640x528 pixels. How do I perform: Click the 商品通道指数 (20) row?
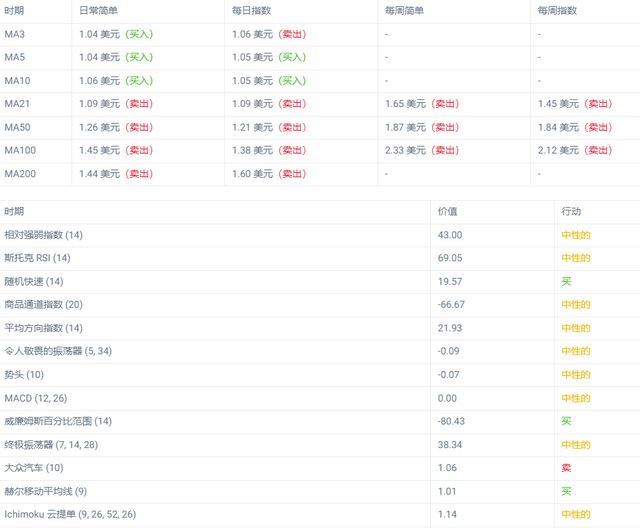320,304
